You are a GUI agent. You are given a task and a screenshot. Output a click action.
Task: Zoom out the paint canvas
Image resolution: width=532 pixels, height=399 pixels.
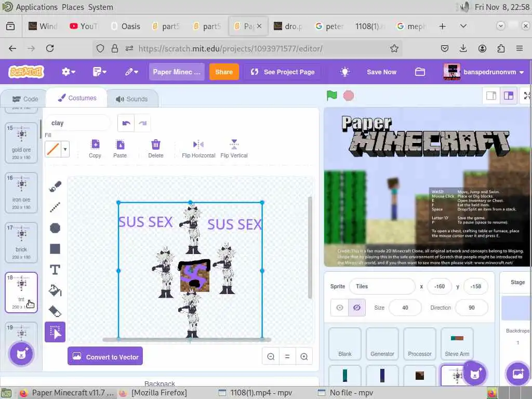[271, 356]
